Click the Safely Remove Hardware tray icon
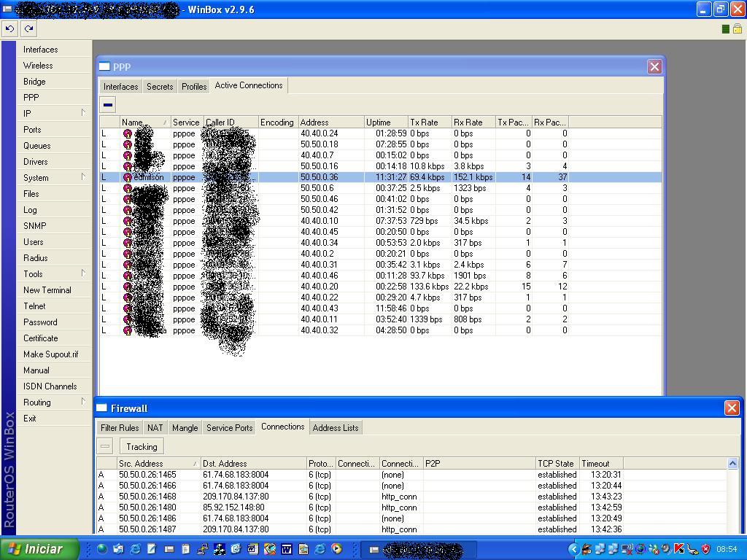747x560 pixels. point(692,549)
